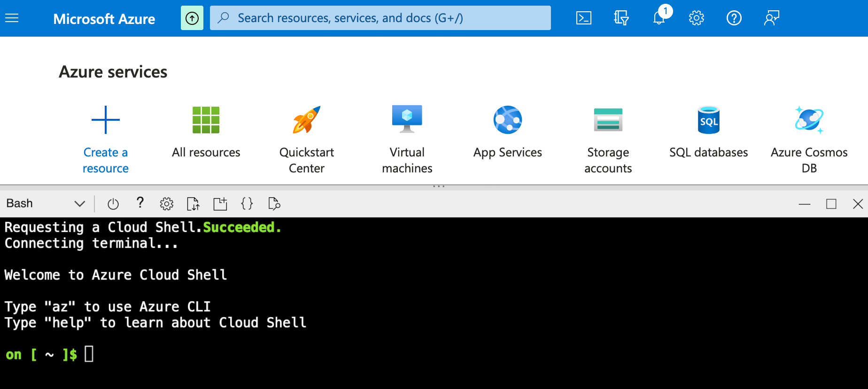Open the Cloud Shell settings gear
868x389 pixels.
pyautogui.click(x=166, y=204)
